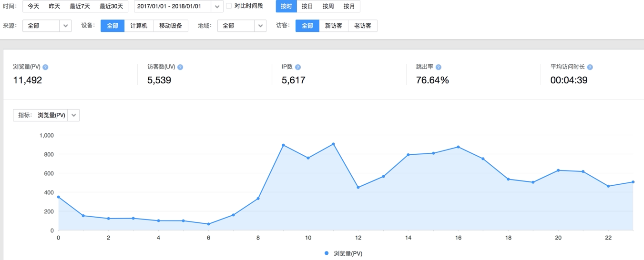
Task: Click the chart data point at hour 0
Action: pyautogui.click(x=59, y=197)
